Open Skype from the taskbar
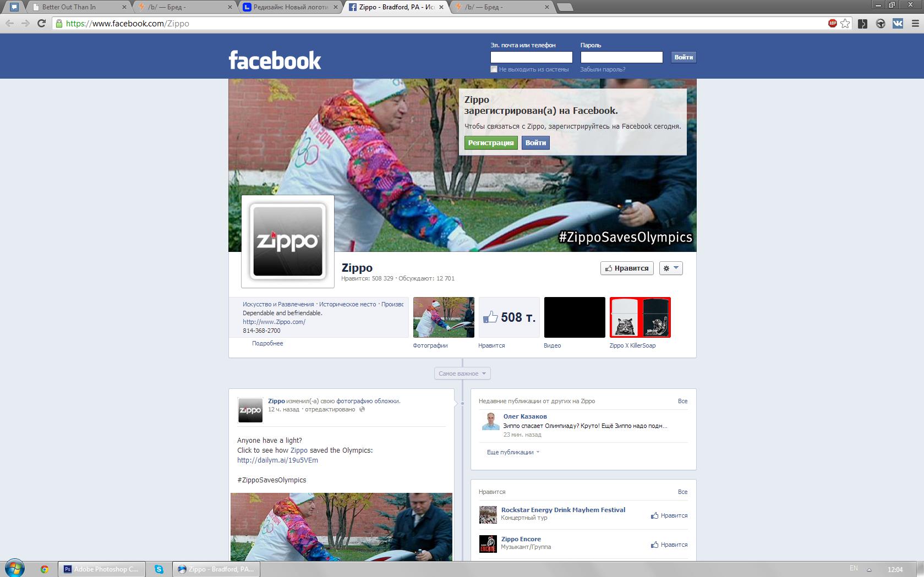The image size is (924, 577). (159, 569)
